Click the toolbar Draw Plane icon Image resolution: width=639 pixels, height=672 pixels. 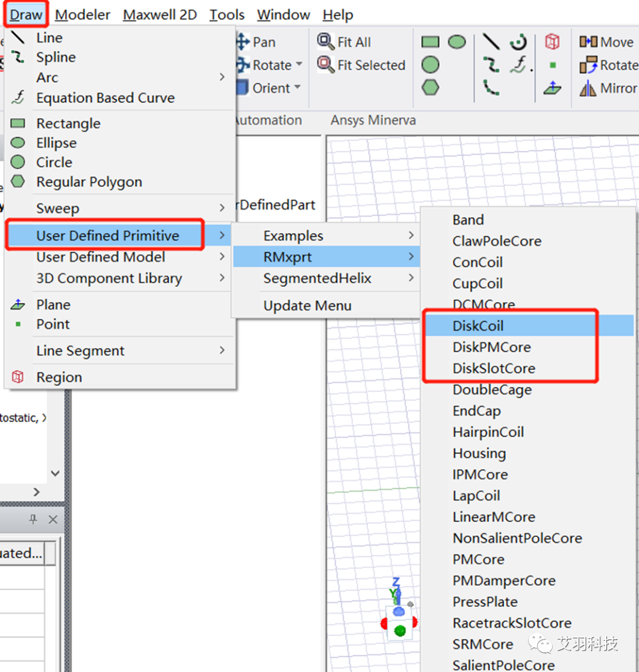553,88
